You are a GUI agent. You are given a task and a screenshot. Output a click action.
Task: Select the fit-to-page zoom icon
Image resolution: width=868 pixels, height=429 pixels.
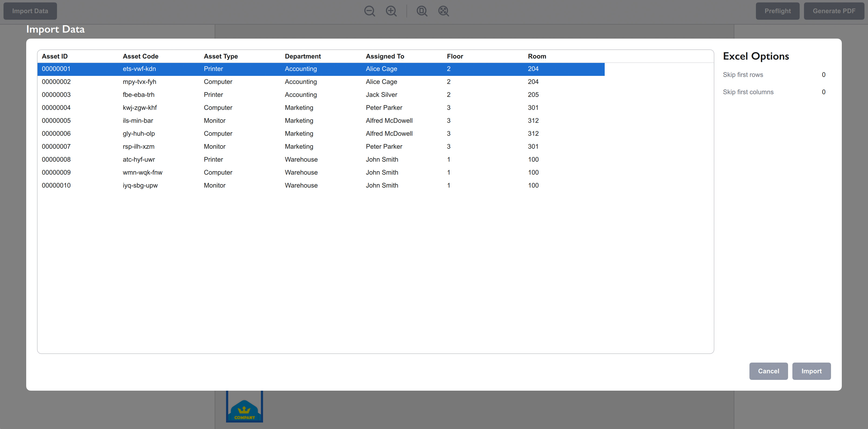point(422,11)
